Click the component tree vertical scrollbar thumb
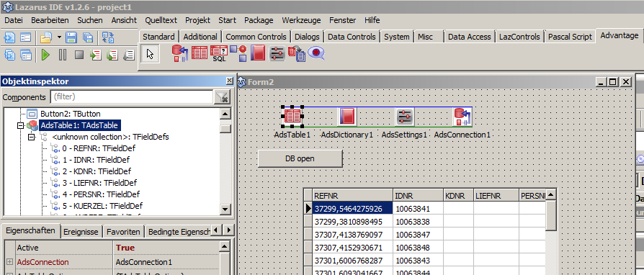644x275 pixels. 225,128
